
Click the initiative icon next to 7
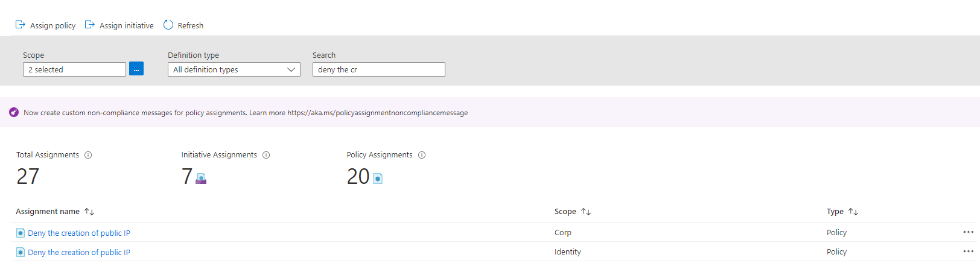coord(201,179)
